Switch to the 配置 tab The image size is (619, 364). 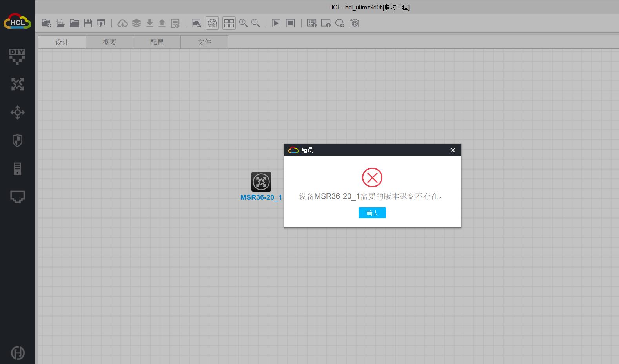pyautogui.click(x=157, y=42)
